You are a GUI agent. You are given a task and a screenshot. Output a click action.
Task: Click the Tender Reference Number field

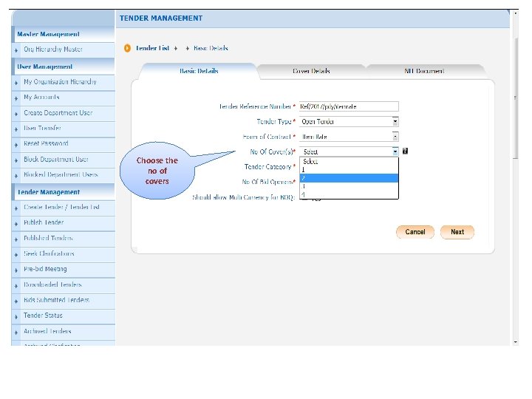[x=349, y=106]
